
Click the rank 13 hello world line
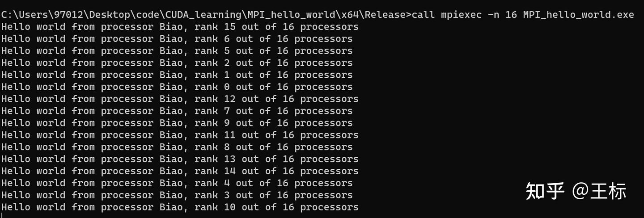[x=179, y=159]
